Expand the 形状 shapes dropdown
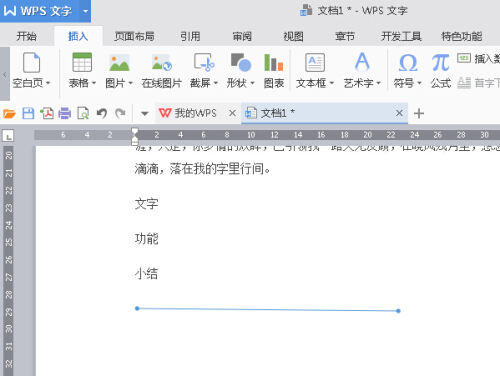Viewport: 500px width, 376px height. [252, 83]
